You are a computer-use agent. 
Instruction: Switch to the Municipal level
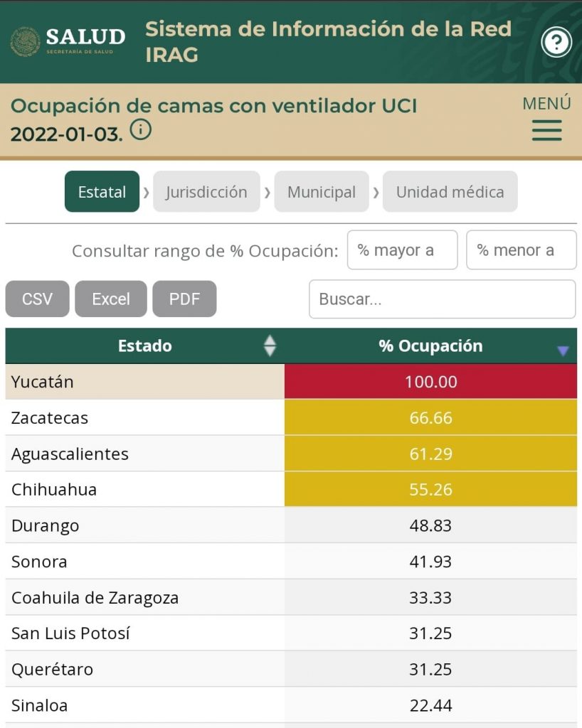click(x=321, y=191)
